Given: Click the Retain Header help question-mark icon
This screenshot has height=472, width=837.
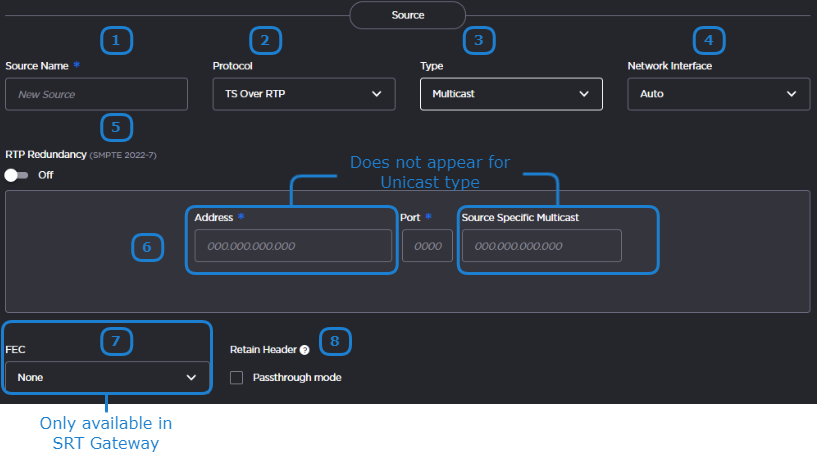Looking at the screenshot, I should [304, 350].
